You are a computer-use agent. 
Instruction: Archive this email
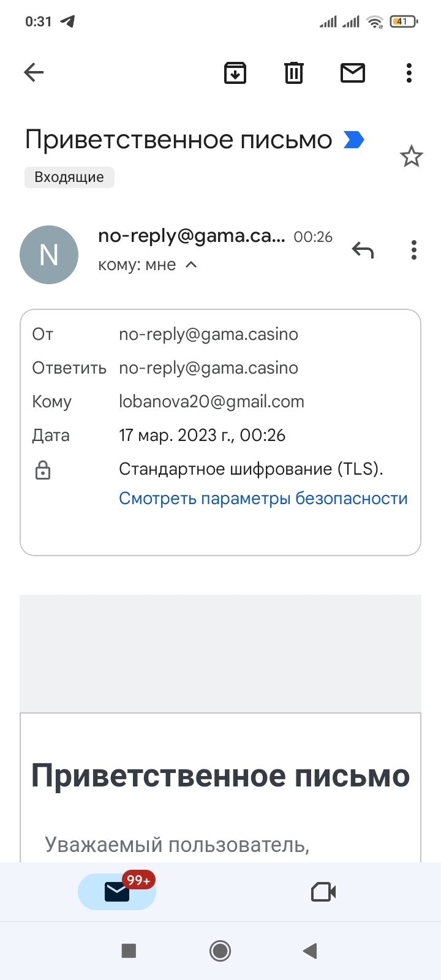[x=235, y=73]
